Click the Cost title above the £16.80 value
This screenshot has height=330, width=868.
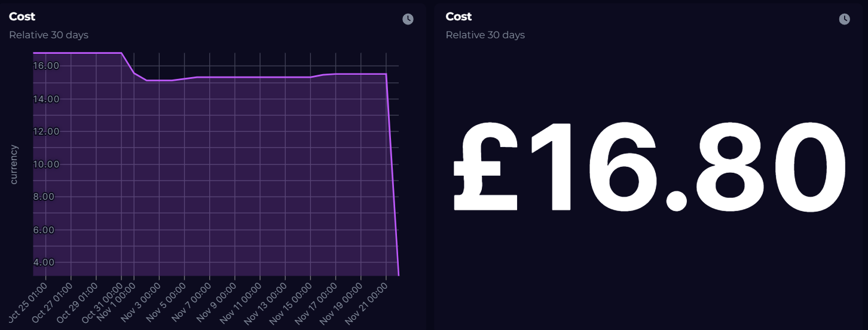pyautogui.click(x=459, y=17)
